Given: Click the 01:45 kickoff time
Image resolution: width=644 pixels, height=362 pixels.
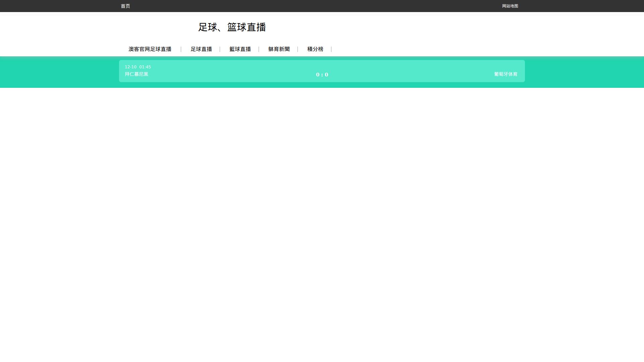Looking at the screenshot, I should pyautogui.click(x=145, y=67).
